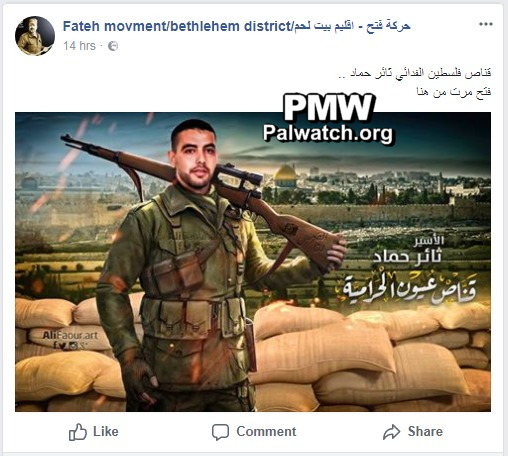508x456 pixels.
Task: Open the page's round profile picture
Action: point(35,36)
